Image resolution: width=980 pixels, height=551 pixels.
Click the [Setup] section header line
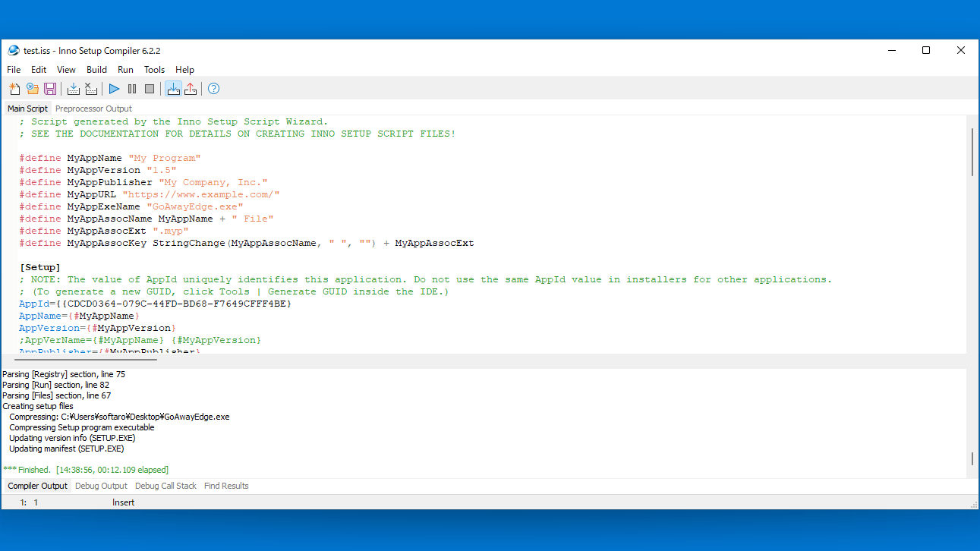point(39,267)
